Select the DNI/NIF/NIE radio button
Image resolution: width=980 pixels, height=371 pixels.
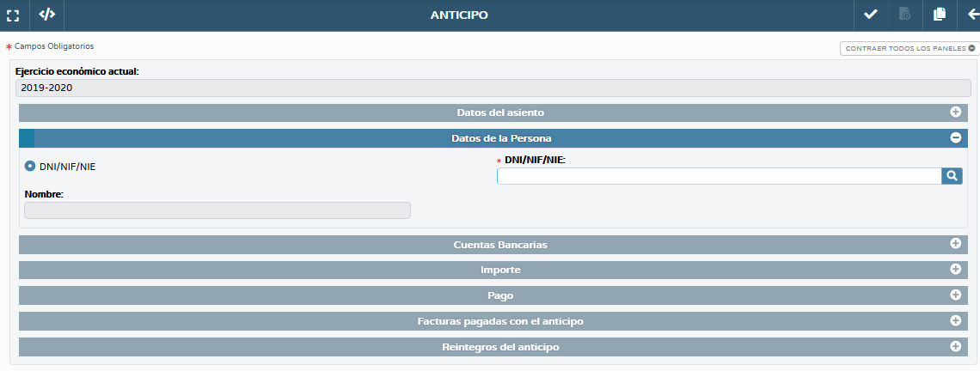coord(29,166)
